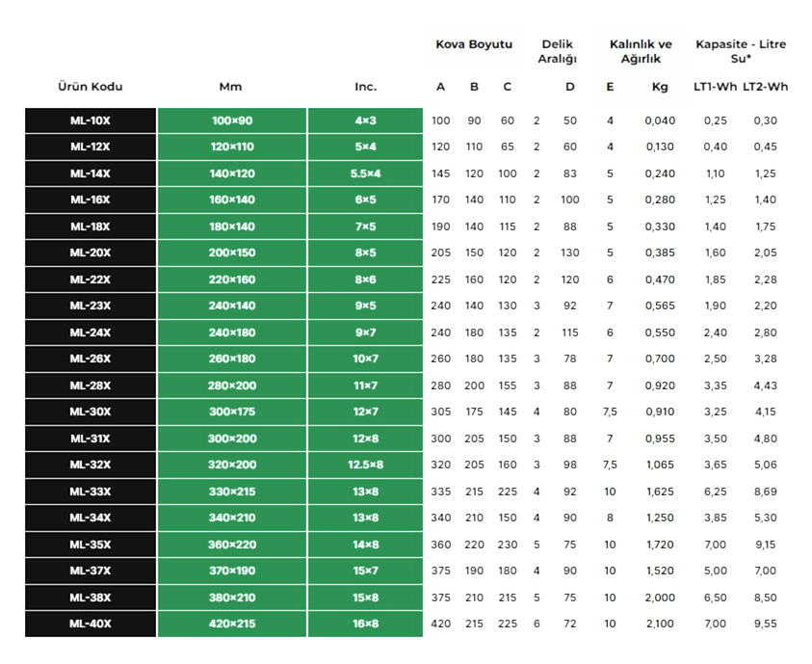The height and width of the screenshot is (664, 812).
Task: Click the green 420×215 Mm cell
Action: click(x=231, y=624)
